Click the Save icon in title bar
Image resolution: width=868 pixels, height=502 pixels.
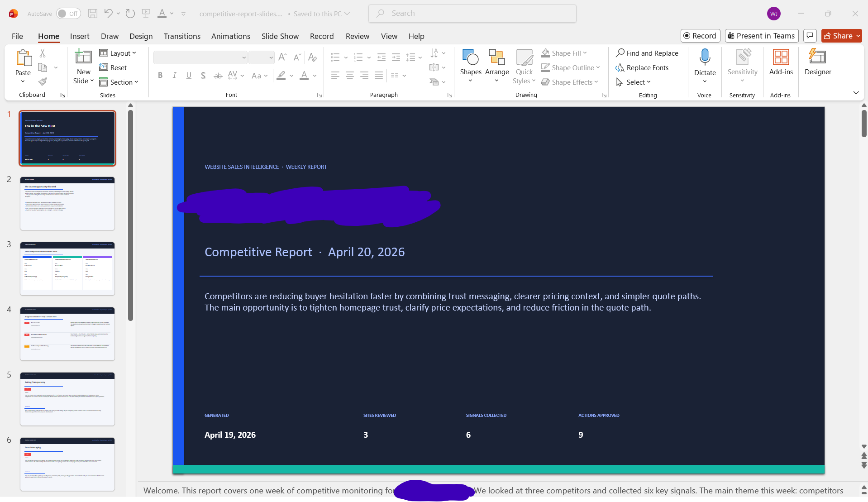[x=93, y=14]
